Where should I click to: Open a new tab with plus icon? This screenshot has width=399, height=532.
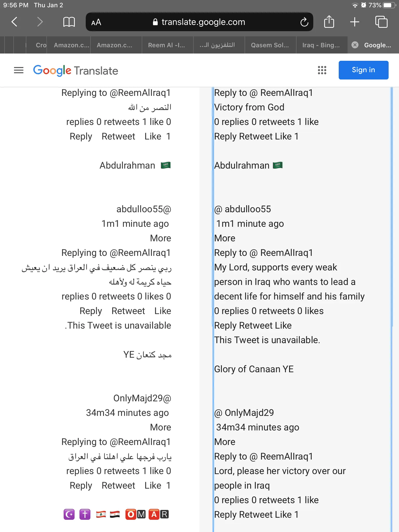355,22
